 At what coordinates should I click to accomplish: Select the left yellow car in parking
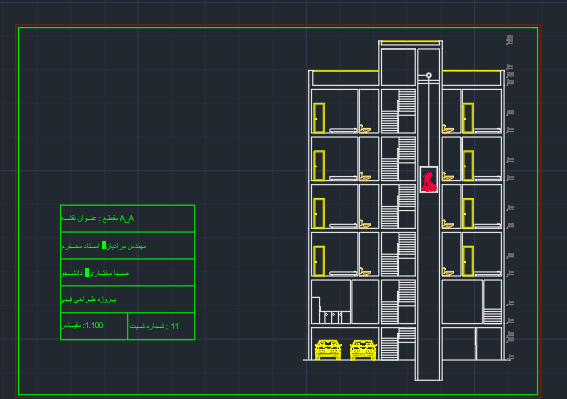click(328, 349)
